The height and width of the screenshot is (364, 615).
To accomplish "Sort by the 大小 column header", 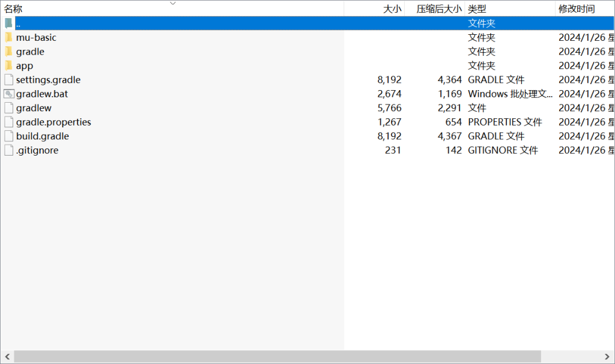I will coord(392,9).
